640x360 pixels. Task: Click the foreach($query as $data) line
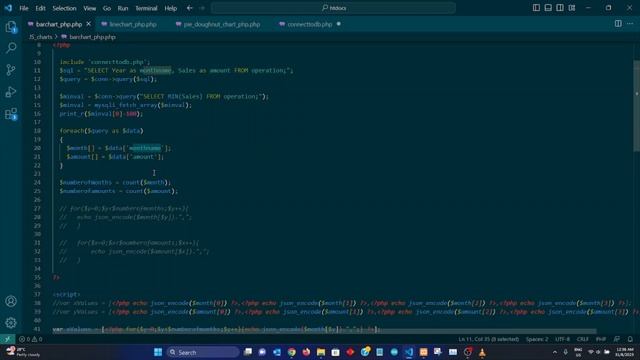click(x=101, y=131)
